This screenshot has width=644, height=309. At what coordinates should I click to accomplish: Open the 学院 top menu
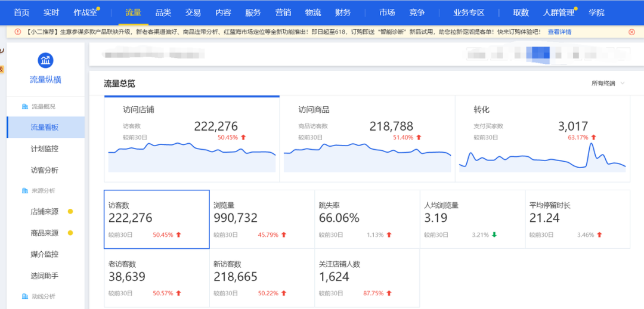pyautogui.click(x=596, y=13)
